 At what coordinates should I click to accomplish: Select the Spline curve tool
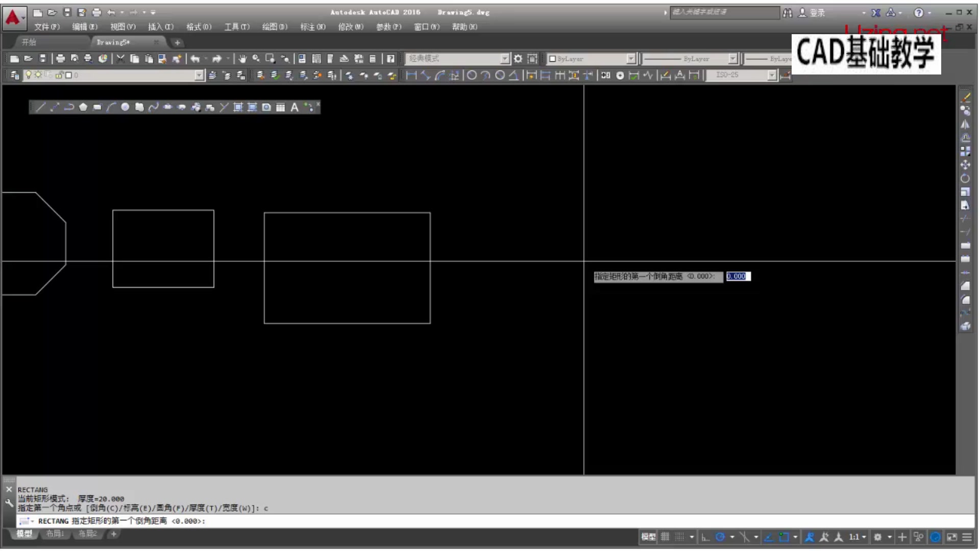(153, 107)
